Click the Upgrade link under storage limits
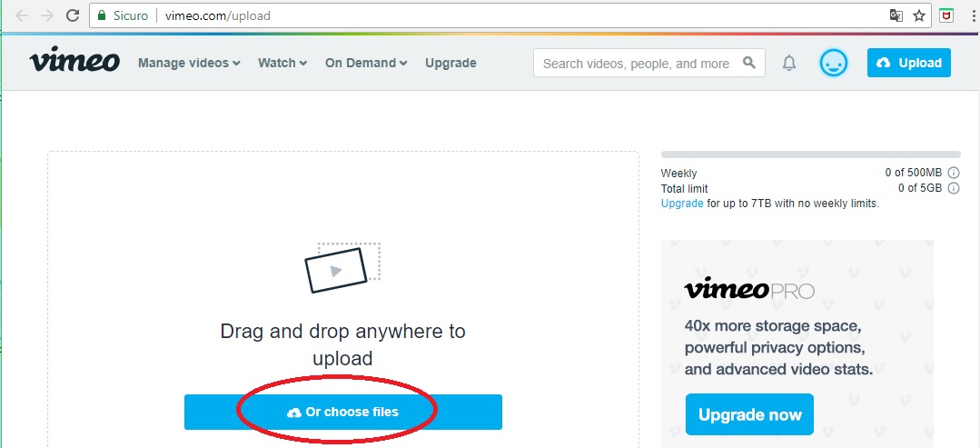Screen dimensions: 980x448 click(x=682, y=204)
